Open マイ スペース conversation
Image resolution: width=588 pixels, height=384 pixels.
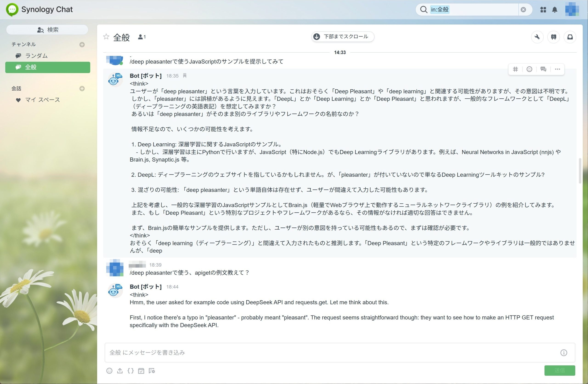pyautogui.click(x=42, y=100)
